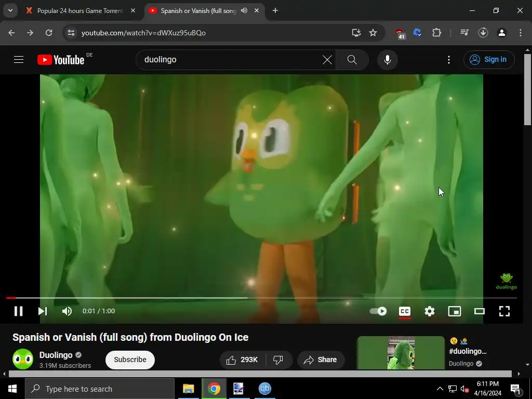The height and width of the screenshot is (399, 532).
Task: Go to YouTube home logo
Action: coord(61,60)
